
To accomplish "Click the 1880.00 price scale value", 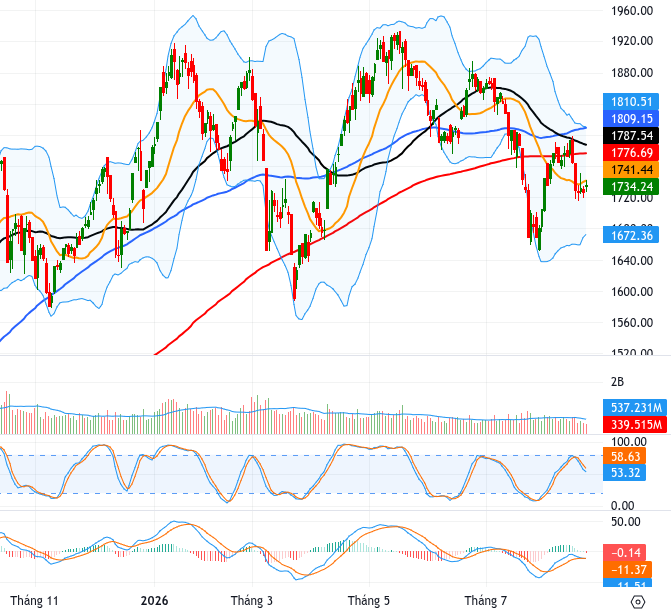I will pos(632,73).
